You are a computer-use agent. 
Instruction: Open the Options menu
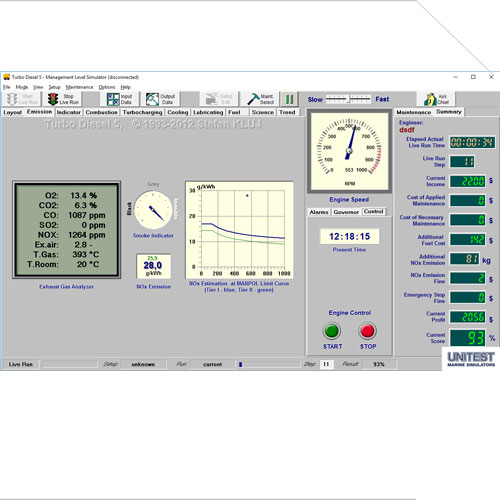coord(107,87)
